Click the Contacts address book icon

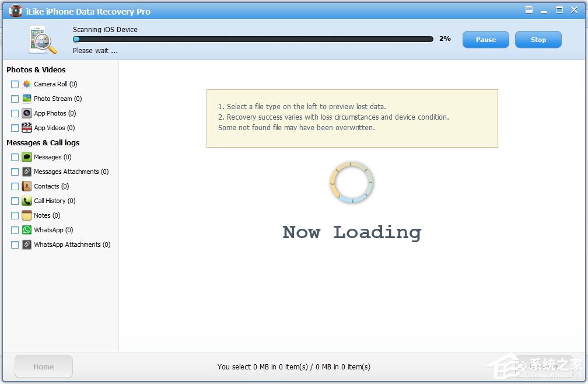pos(26,186)
